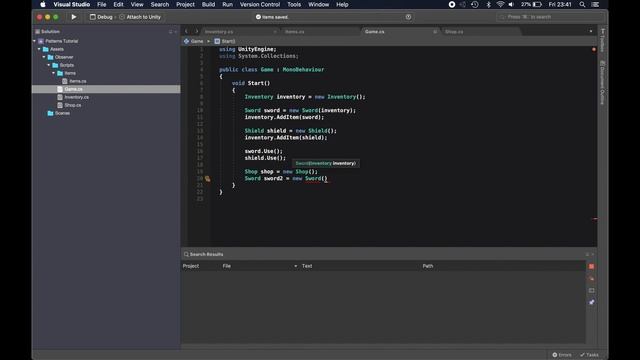640x360 pixels.
Task: Open the battery status in menu bar
Action: pos(531,4)
